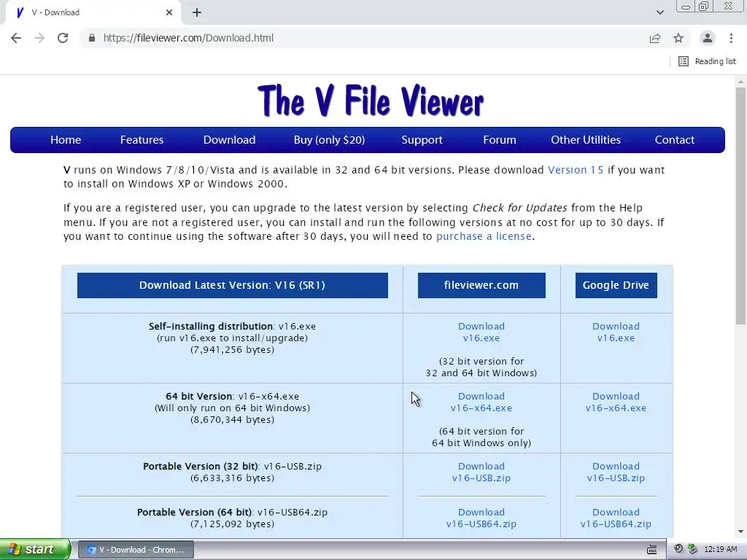Open the user profile icon
The height and width of the screenshot is (560, 747).
point(708,38)
